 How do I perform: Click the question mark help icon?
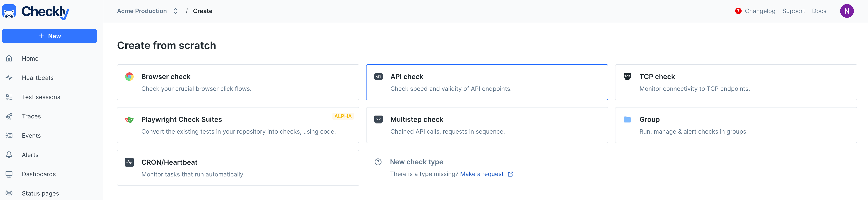pos(378,162)
